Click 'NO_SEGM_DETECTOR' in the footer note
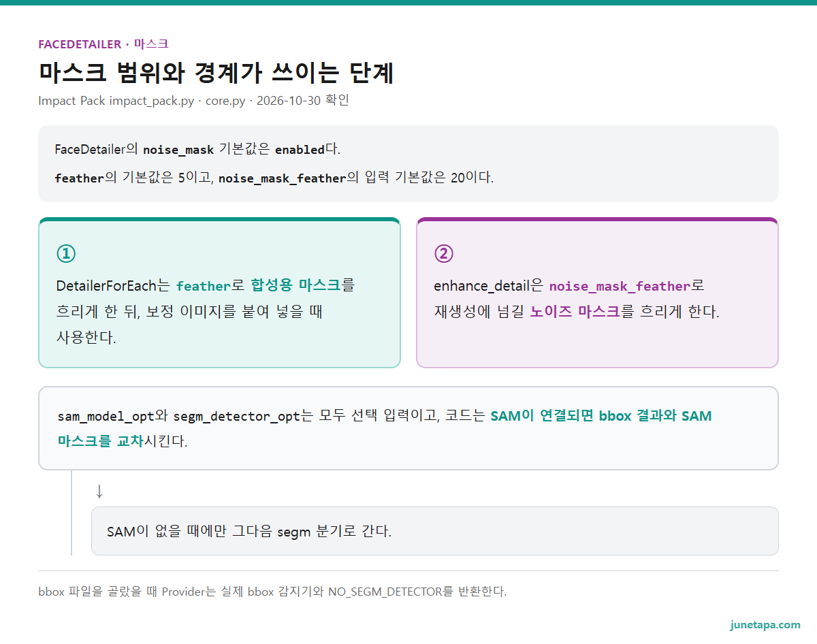The width and height of the screenshot is (817, 644). (x=385, y=592)
